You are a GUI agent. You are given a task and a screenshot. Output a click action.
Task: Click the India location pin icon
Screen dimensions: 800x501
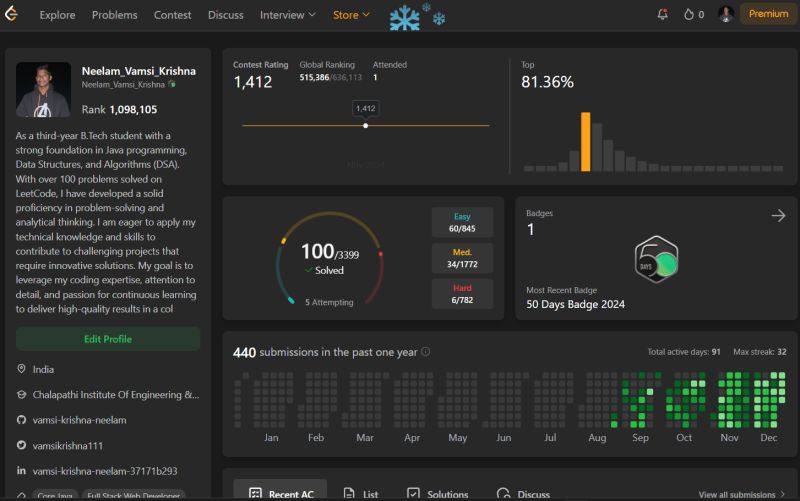21,369
